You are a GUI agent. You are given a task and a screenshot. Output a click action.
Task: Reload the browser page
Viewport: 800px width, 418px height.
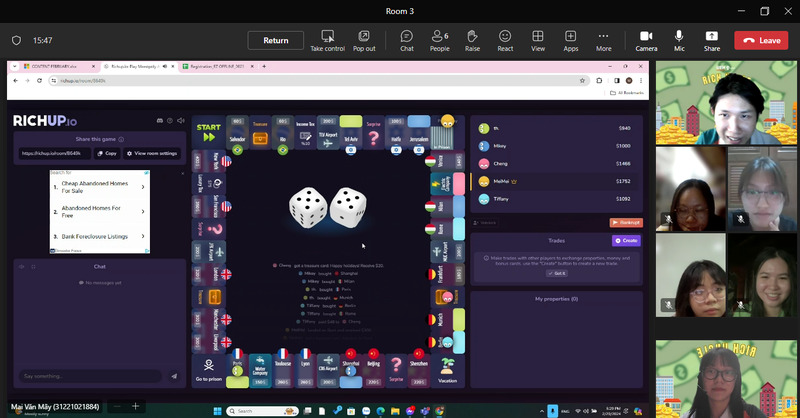pyautogui.click(x=39, y=81)
